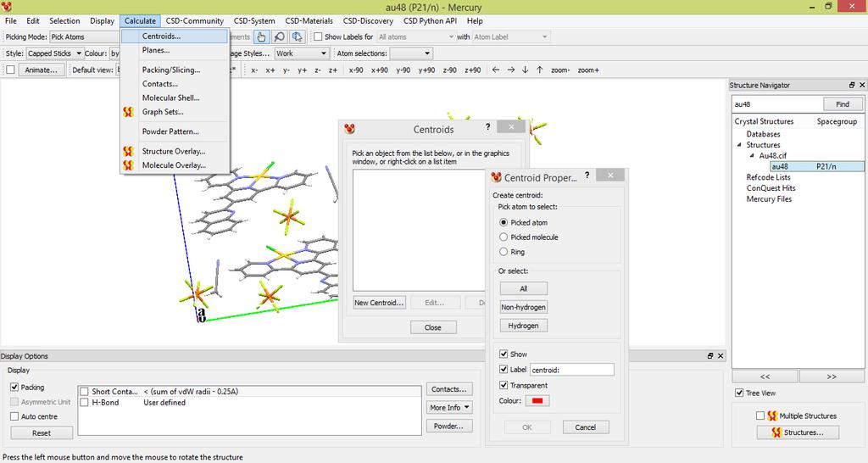The height and width of the screenshot is (463, 868).
Task: Undock the Display Options panel
Action: [x=710, y=356]
